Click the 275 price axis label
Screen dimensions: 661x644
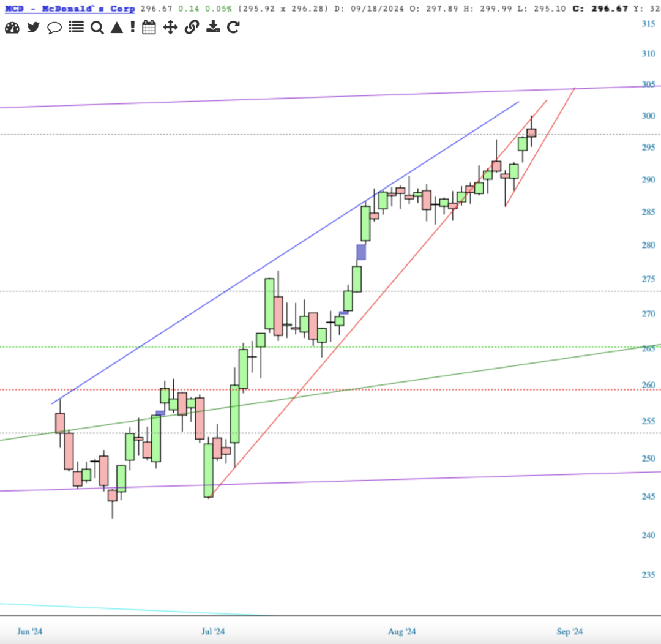point(648,279)
